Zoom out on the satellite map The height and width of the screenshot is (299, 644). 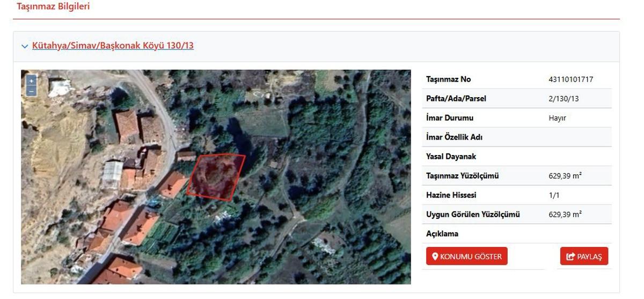coord(31,91)
